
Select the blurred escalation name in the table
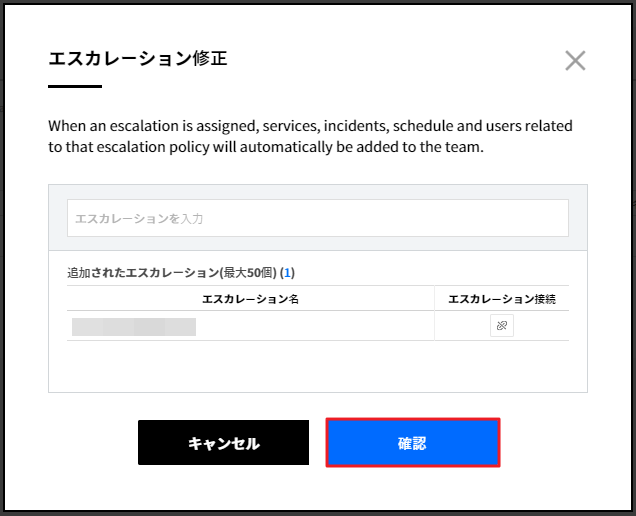134,326
